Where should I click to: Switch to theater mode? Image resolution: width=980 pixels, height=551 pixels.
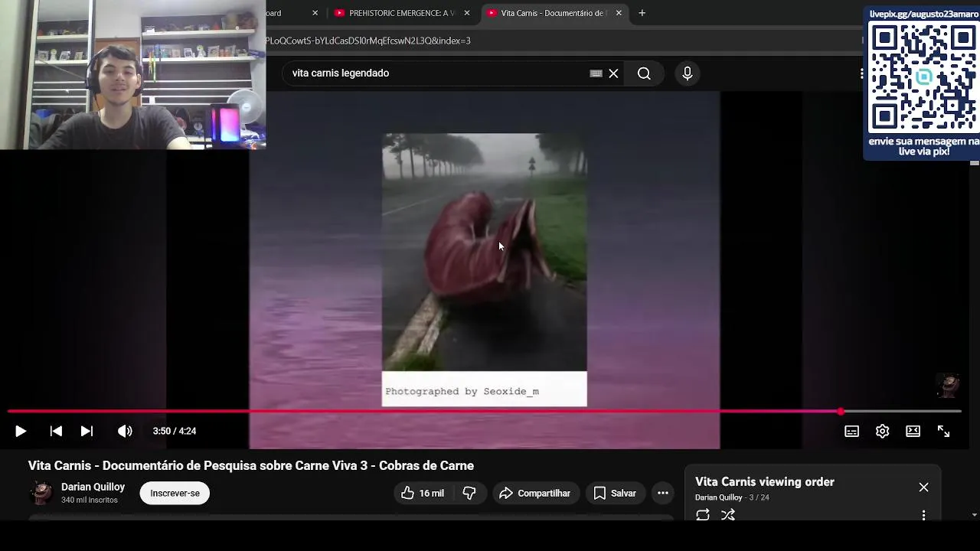(913, 432)
